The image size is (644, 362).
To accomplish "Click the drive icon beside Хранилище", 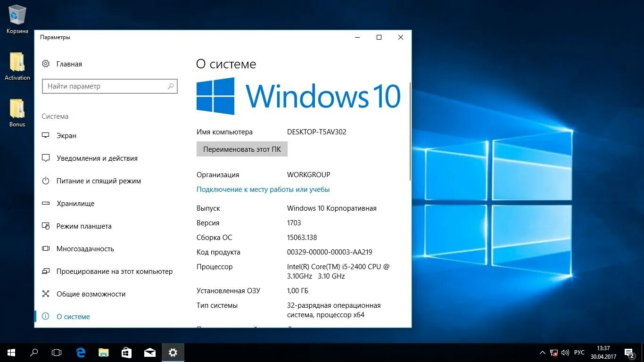I will (46, 203).
